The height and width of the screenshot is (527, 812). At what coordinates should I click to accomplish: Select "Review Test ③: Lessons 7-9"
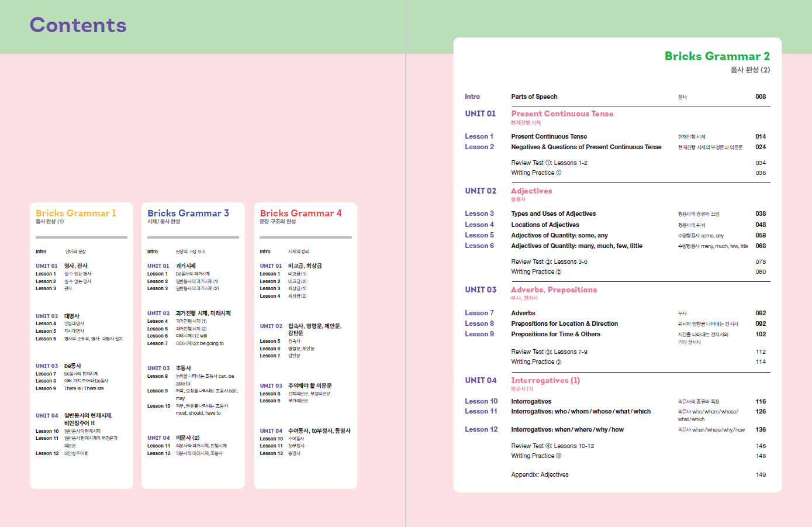(549, 352)
